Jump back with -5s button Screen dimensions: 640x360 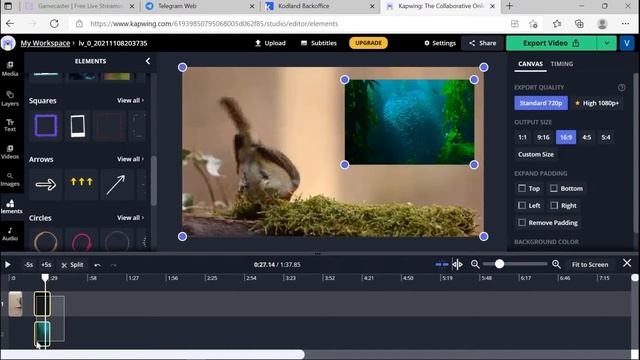tap(28, 264)
